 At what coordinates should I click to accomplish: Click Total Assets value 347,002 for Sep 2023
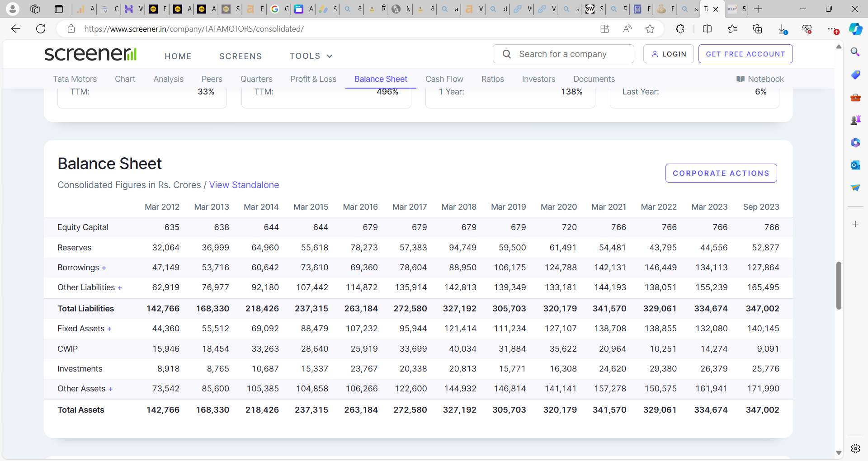click(x=762, y=410)
